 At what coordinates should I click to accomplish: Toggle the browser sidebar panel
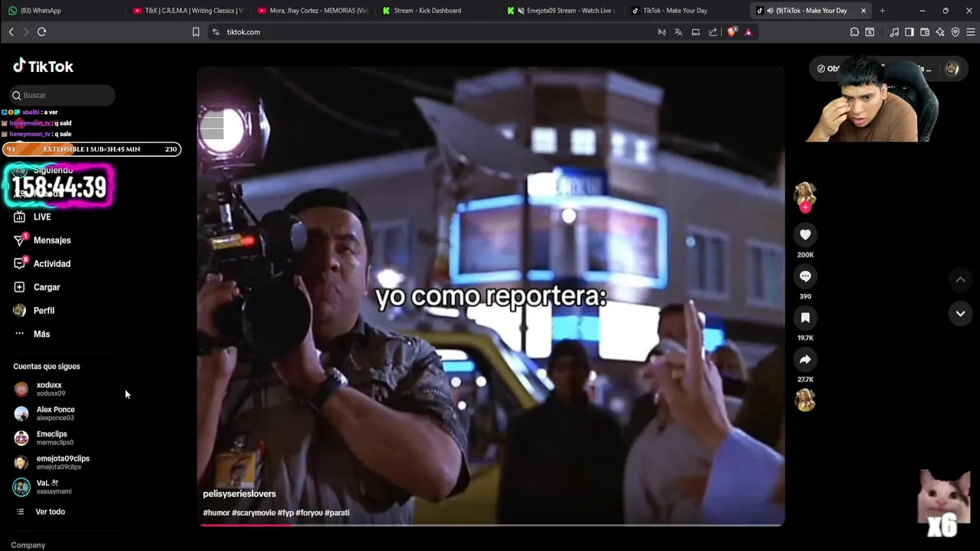910,32
